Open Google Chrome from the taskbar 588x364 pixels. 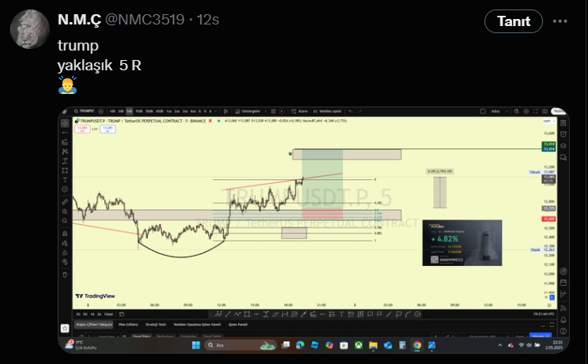(417, 345)
